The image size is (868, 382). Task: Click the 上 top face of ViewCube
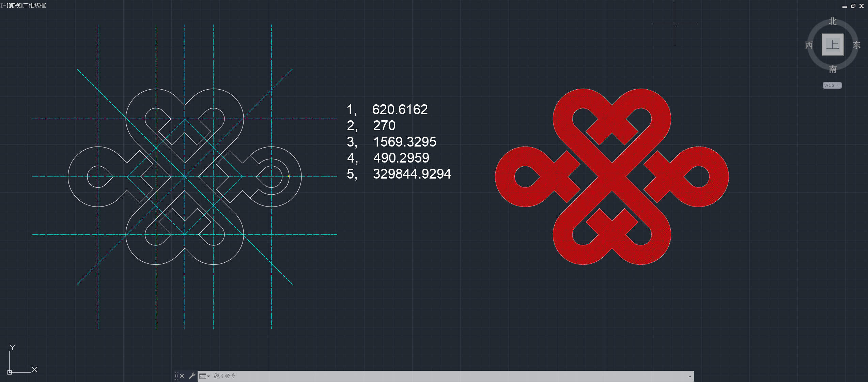(x=833, y=45)
